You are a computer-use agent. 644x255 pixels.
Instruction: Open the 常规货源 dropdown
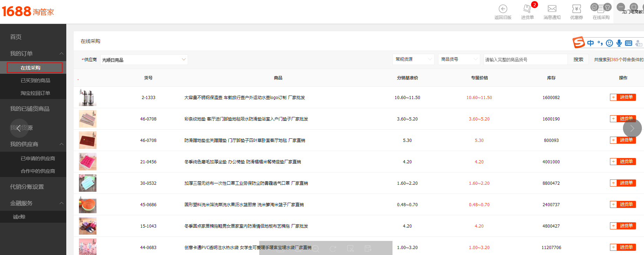coord(413,59)
